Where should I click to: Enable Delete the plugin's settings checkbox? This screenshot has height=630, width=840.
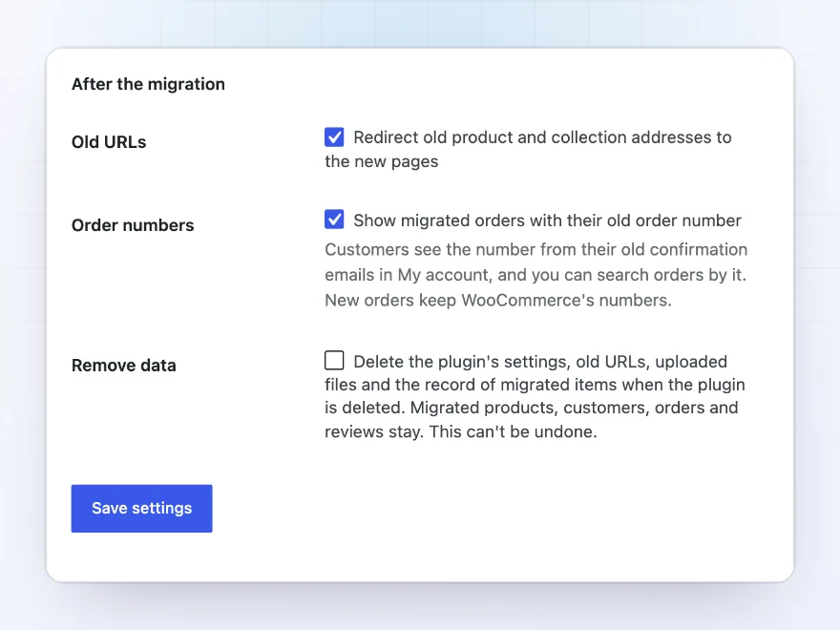pos(334,360)
